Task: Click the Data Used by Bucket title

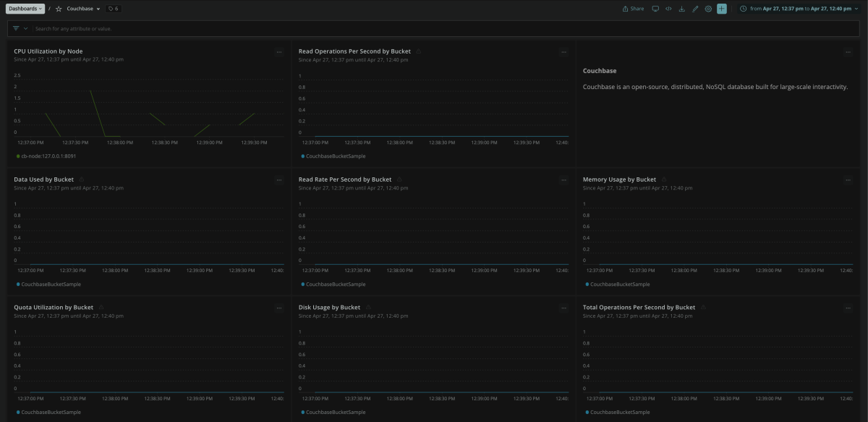Action: coord(44,179)
